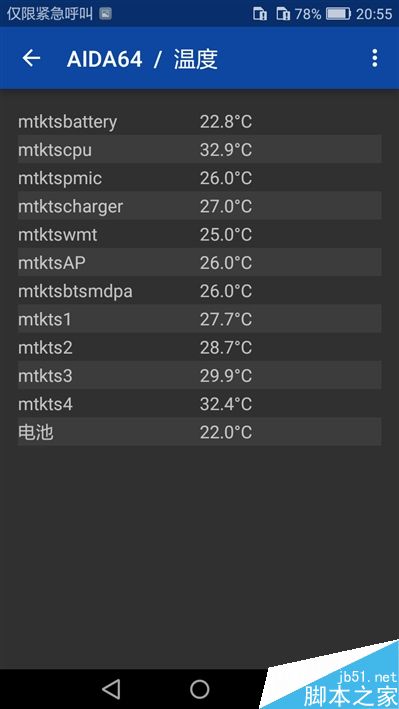399x709 pixels.
Task: Select the mtkts4 32.4°C row
Action: click(200, 404)
